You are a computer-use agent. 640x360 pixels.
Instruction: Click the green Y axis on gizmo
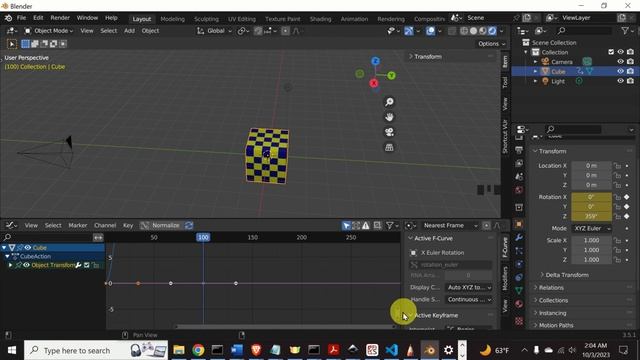pyautogui.click(x=391, y=76)
